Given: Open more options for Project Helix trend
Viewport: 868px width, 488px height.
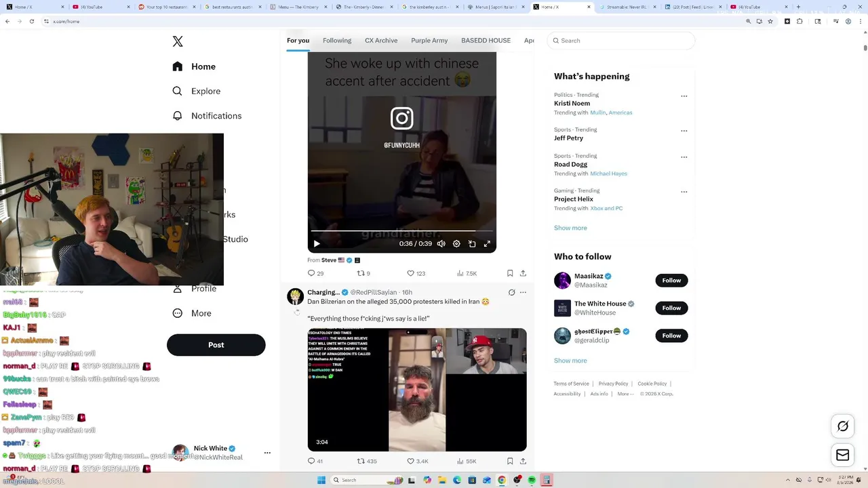Looking at the screenshot, I should pyautogui.click(x=684, y=192).
